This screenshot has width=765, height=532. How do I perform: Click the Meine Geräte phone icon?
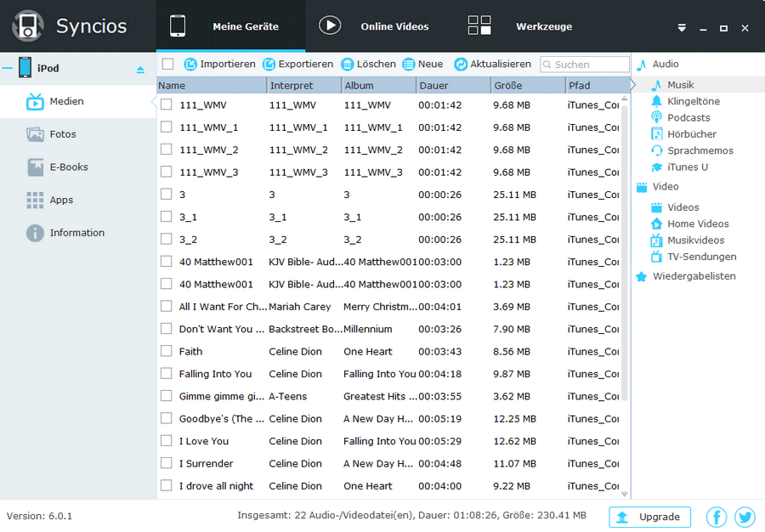(178, 25)
